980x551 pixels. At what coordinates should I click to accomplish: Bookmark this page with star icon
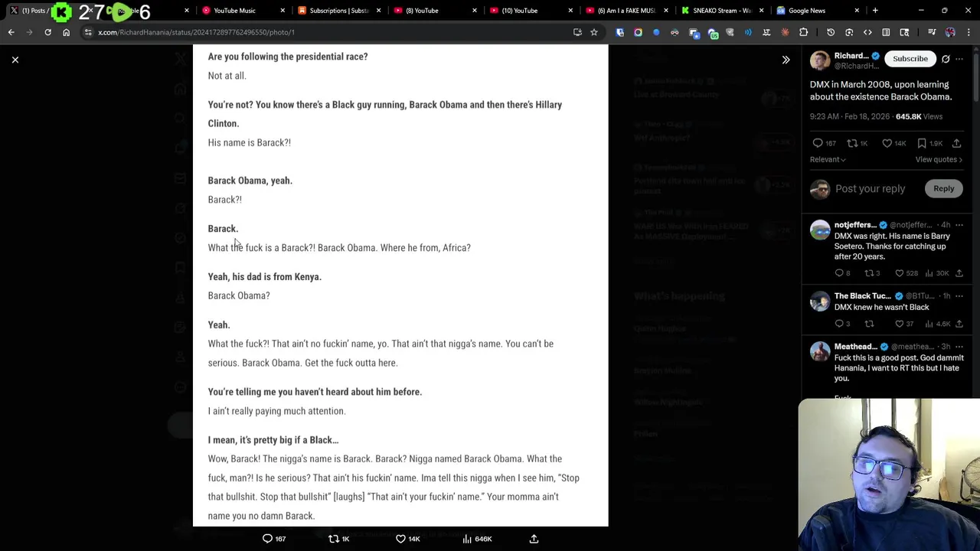pyautogui.click(x=593, y=32)
